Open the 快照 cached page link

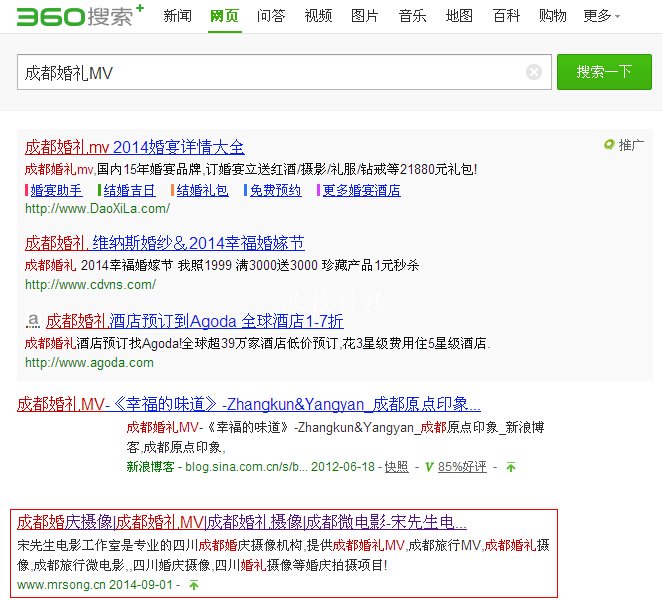click(x=396, y=467)
